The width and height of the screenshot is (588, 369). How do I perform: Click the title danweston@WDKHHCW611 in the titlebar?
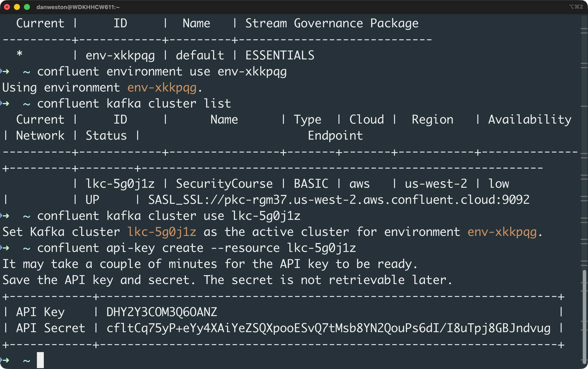tap(78, 7)
